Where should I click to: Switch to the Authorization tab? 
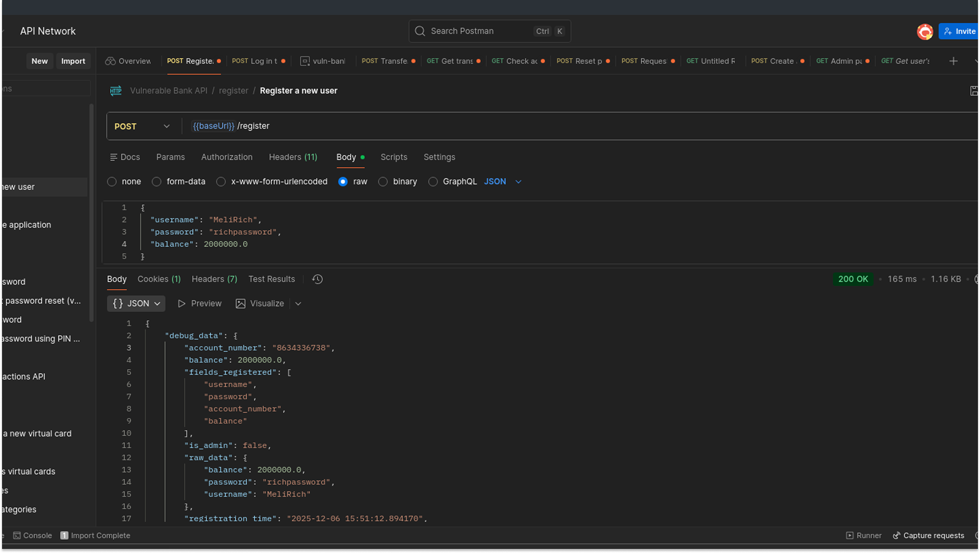click(227, 157)
